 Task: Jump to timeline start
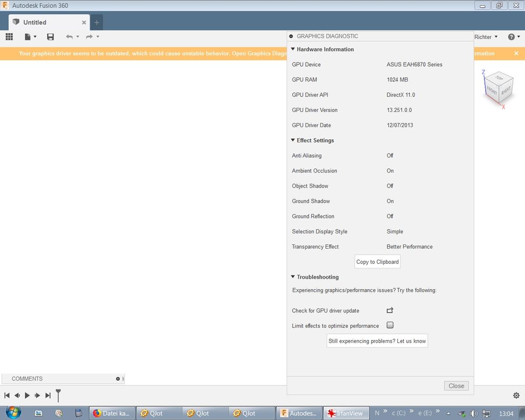pyautogui.click(x=7, y=395)
